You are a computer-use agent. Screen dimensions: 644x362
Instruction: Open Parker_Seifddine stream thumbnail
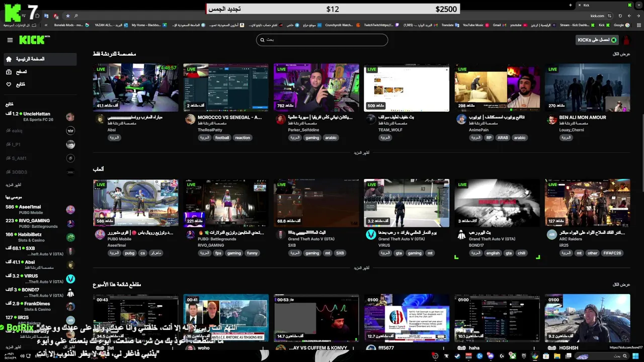[316, 87]
